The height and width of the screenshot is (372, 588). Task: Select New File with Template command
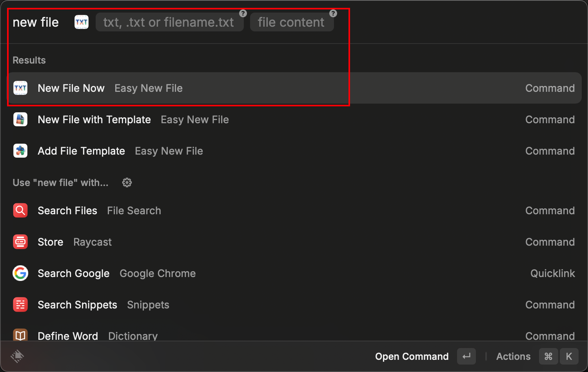294,119
